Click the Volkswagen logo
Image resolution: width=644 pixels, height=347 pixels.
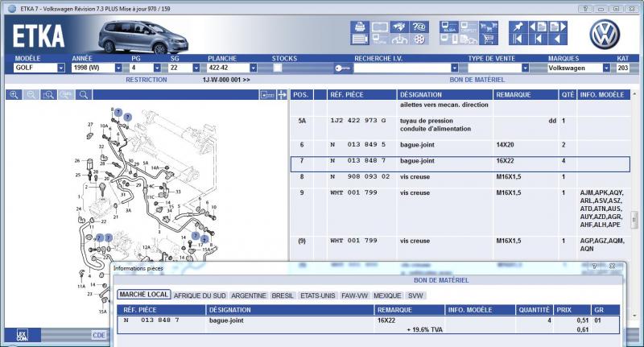(605, 34)
